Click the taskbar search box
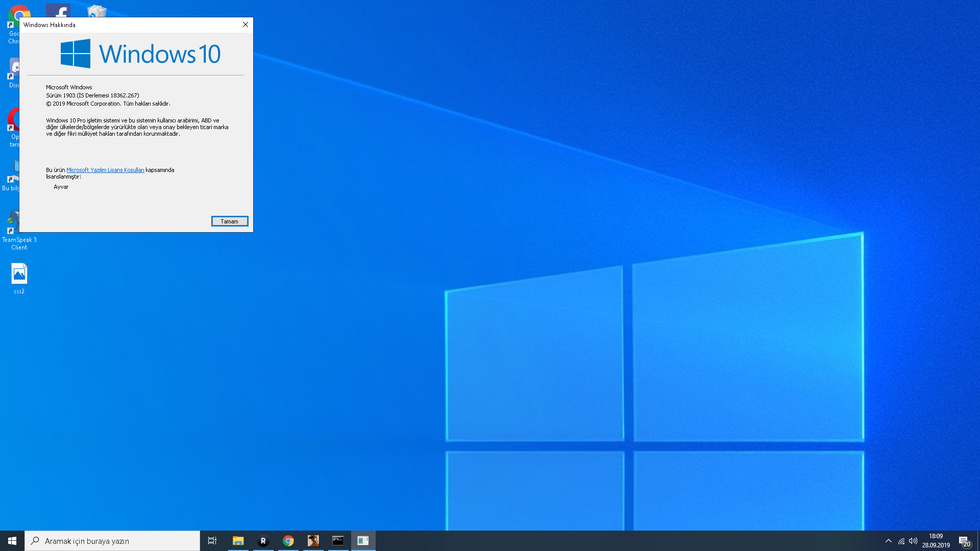980x551 pixels. click(112, 541)
